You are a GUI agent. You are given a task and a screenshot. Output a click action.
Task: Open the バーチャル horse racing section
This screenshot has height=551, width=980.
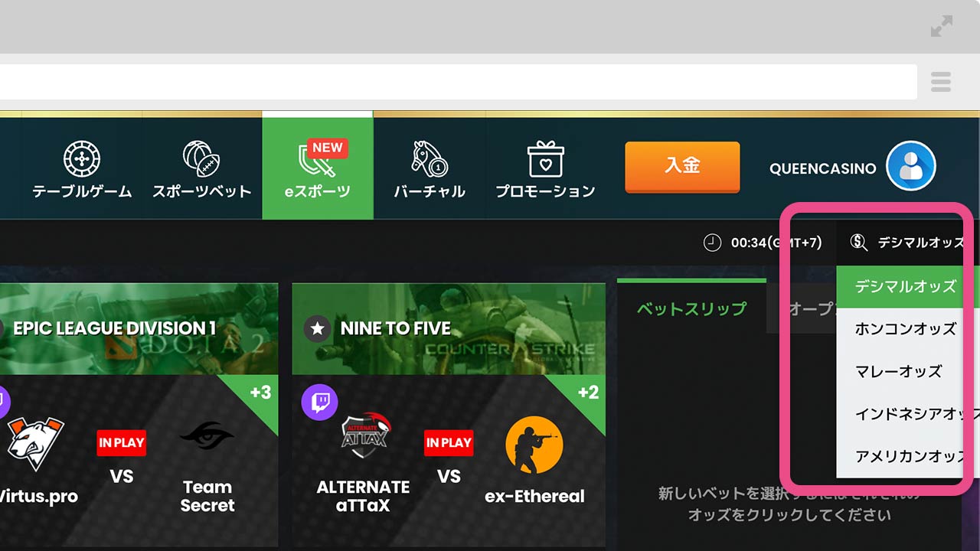[430, 169]
